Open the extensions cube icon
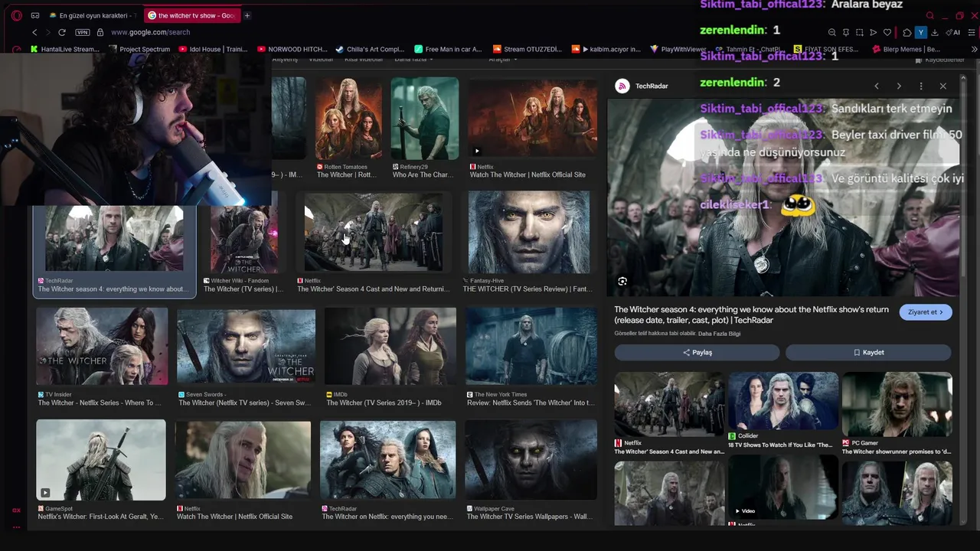This screenshot has height=551, width=980. [907, 32]
